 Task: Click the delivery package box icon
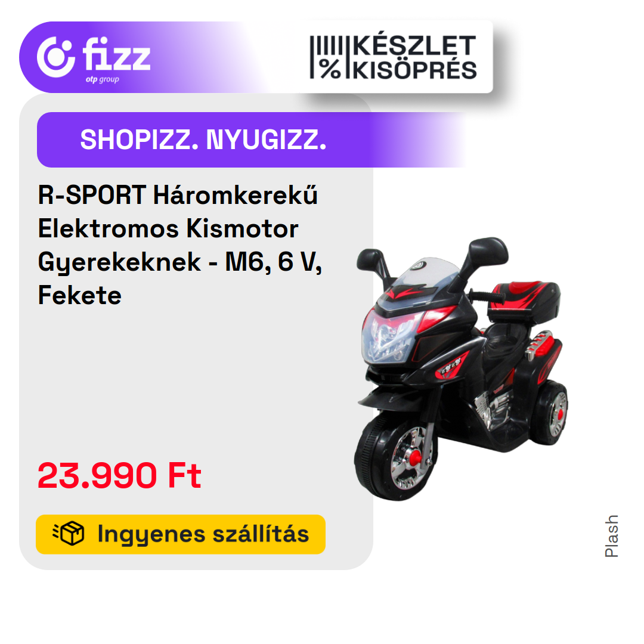[x=69, y=534]
